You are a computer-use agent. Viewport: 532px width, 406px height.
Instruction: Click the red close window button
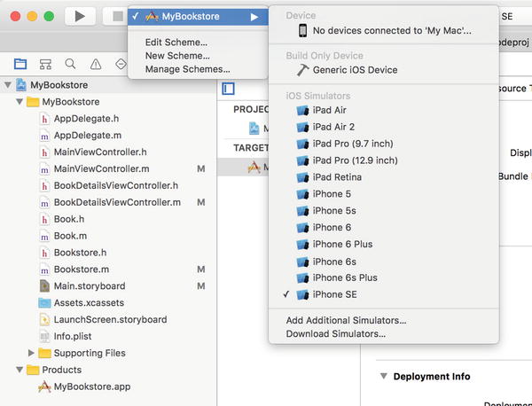(x=15, y=16)
